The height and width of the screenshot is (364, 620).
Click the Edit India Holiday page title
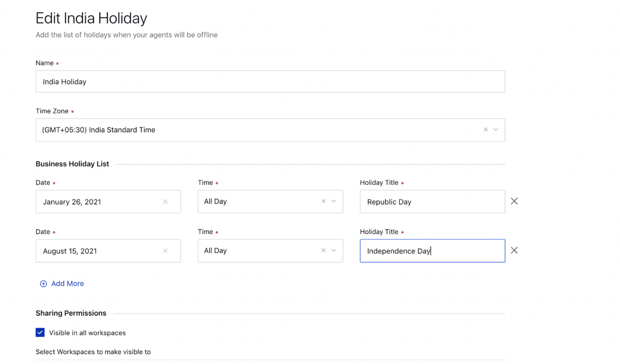[91, 18]
